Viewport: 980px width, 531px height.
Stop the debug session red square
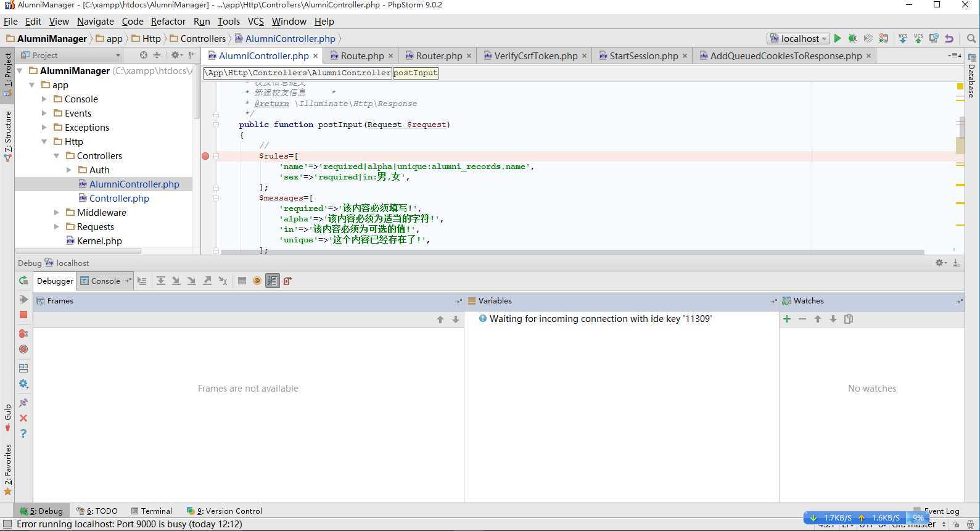pyautogui.click(x=23, y=315)
